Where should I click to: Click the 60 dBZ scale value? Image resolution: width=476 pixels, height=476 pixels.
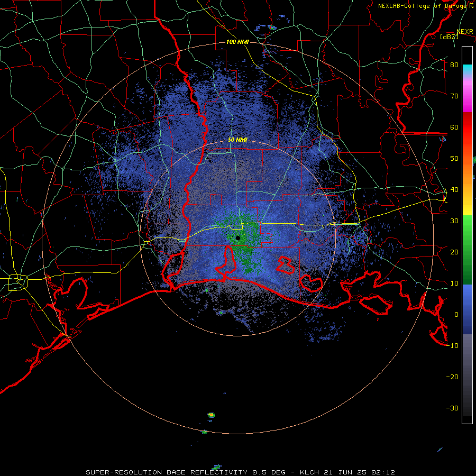(x=454, y=127)
